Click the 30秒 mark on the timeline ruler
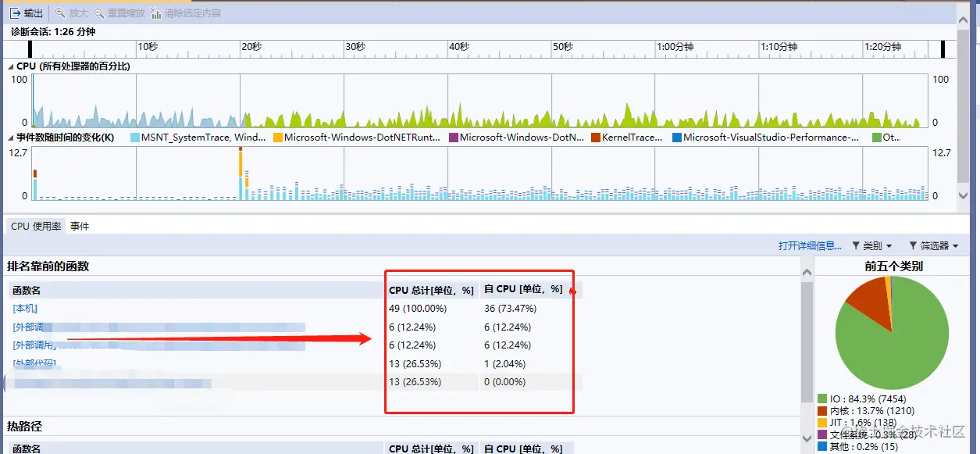980x454 pixels. [355, 47]
